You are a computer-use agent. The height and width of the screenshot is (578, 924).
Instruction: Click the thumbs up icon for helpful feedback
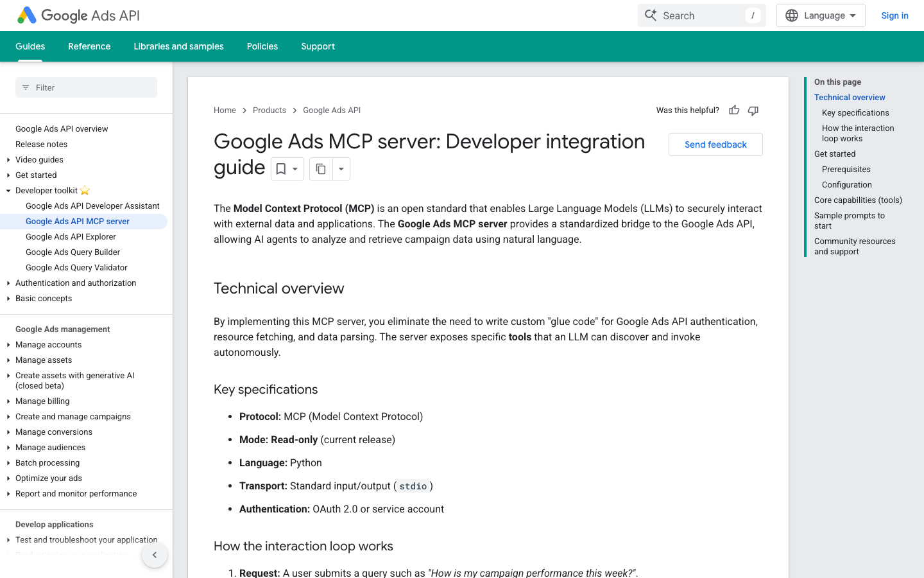coord(733,110)
